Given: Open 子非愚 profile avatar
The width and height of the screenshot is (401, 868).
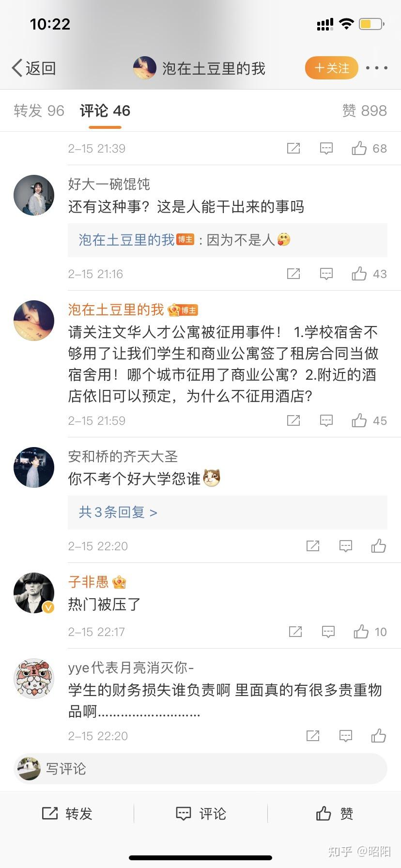Looking at the screenshot, I should point(34,593).
